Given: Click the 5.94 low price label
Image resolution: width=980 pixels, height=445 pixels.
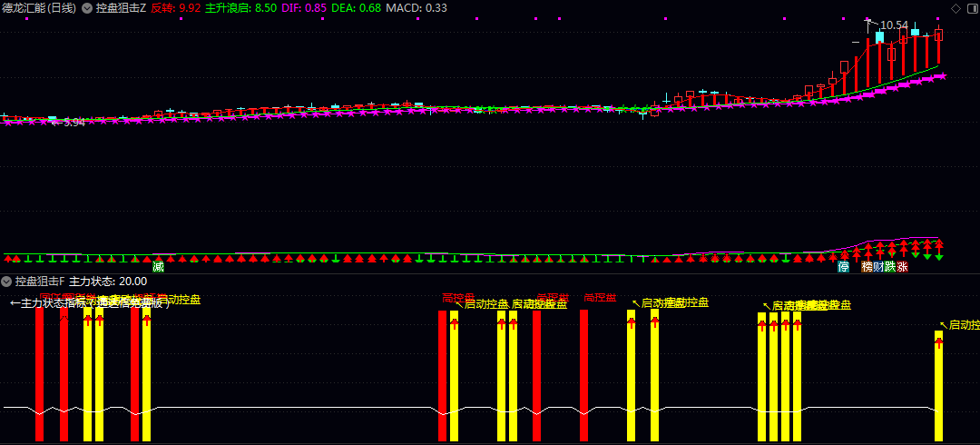Looking at the screenshot, I should (73, 123).
